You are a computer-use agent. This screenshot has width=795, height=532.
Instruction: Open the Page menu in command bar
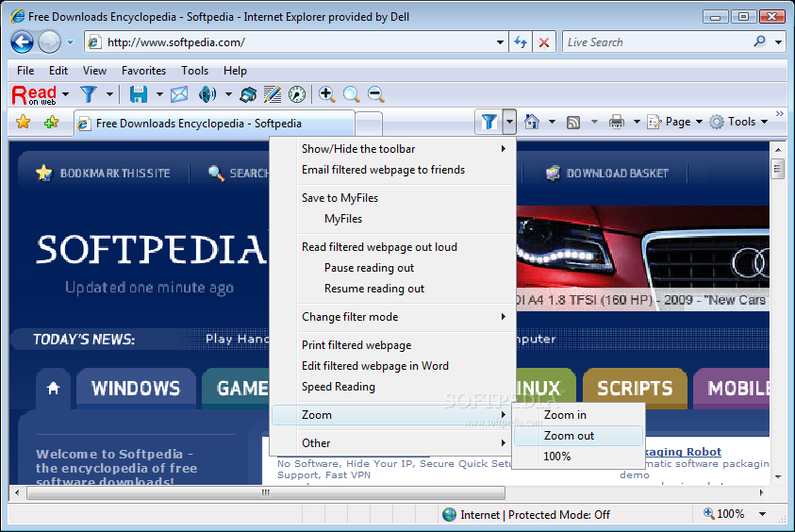tap(675, 122)
